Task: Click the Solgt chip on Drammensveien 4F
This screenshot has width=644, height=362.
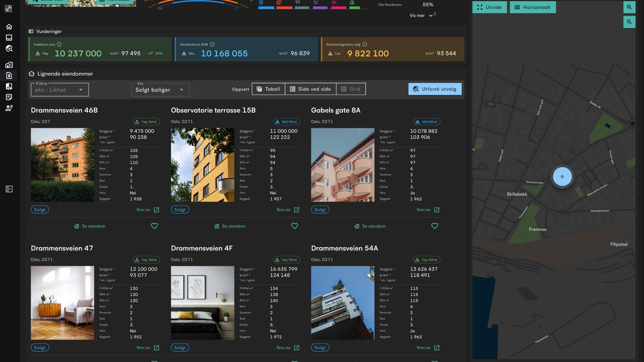Action: (x=180, y=348)
